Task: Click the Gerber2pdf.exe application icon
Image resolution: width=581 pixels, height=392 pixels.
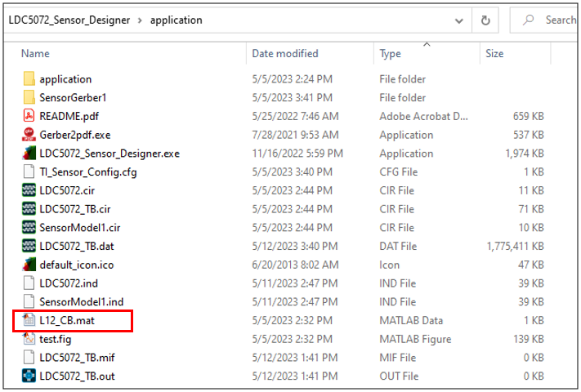Action: click(29, 135)
